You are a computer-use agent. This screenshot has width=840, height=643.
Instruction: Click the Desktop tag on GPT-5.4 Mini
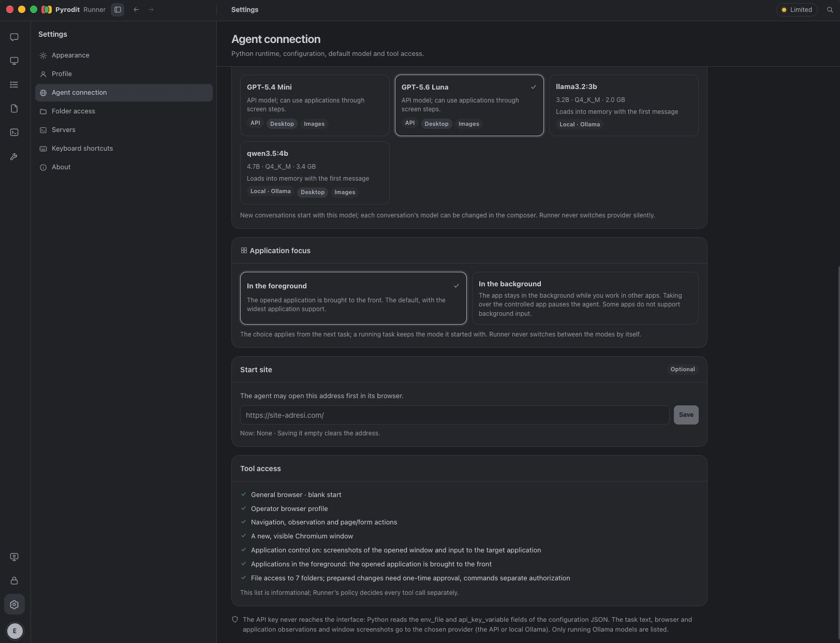(x=282, y=124)
